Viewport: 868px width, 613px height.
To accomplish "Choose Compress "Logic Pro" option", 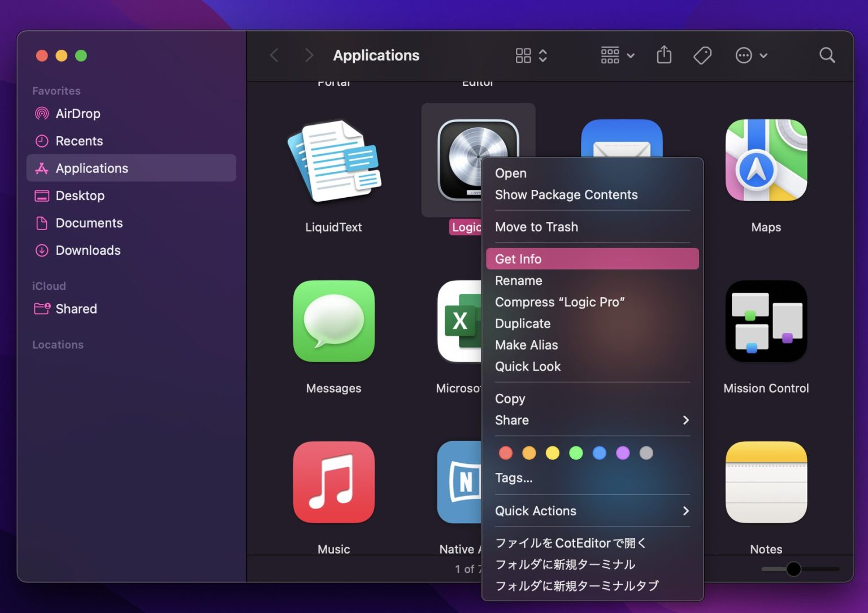I will (x=559, y=302).
